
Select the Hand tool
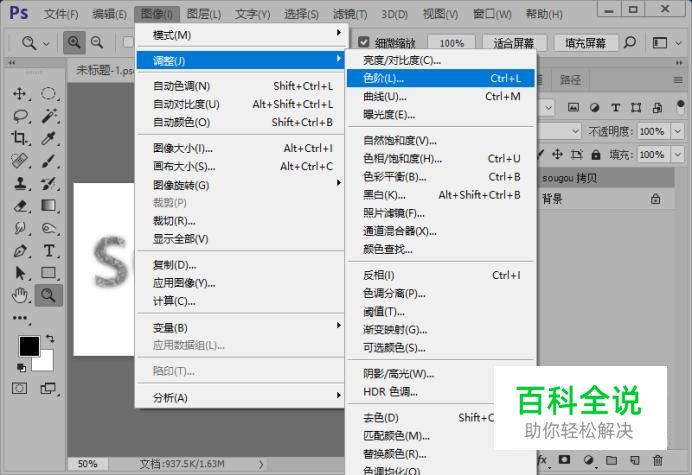[x=19, y=295]
